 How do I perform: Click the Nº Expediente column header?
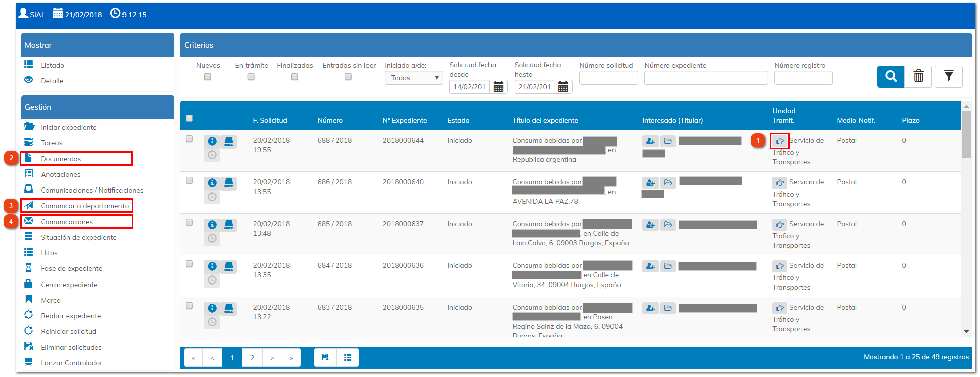(x=405, y=120)
